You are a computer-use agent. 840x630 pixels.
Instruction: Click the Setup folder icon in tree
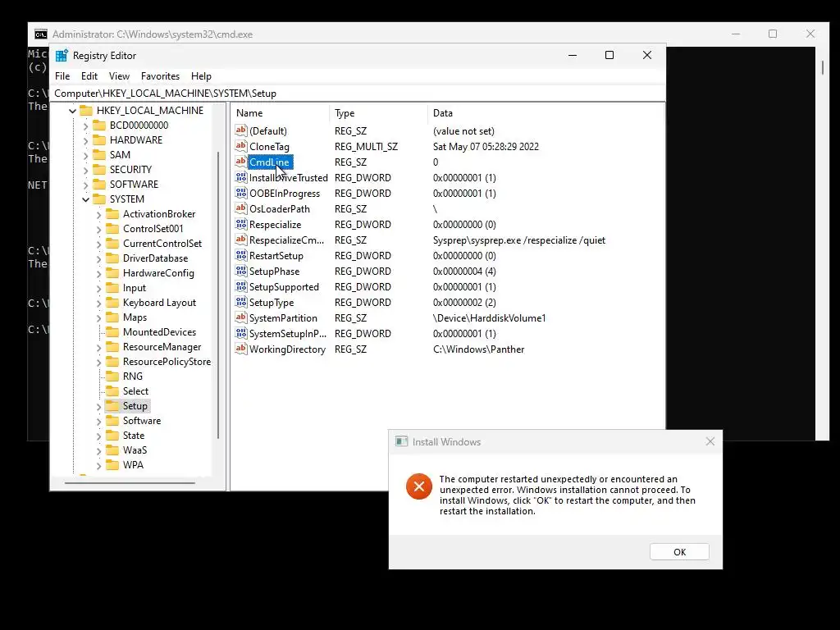[x=112, y=405]
